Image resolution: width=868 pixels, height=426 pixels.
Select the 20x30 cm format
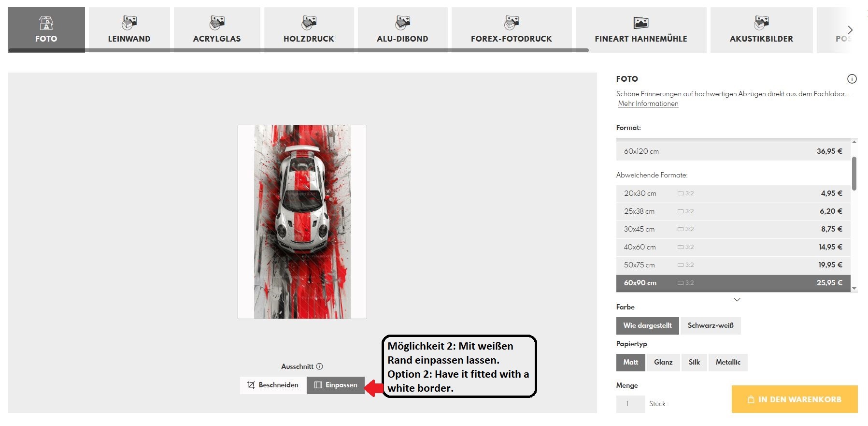(733, 193)
